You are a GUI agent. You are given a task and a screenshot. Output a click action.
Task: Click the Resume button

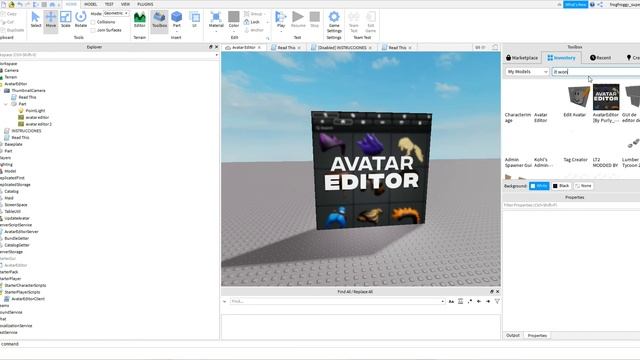[x=298, y=20]
